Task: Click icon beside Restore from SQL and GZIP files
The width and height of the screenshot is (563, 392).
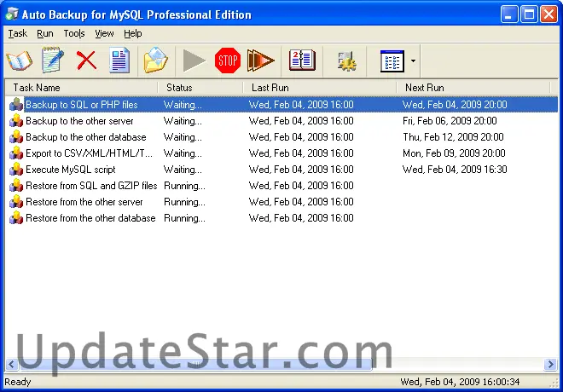Action: coord(16,186)
